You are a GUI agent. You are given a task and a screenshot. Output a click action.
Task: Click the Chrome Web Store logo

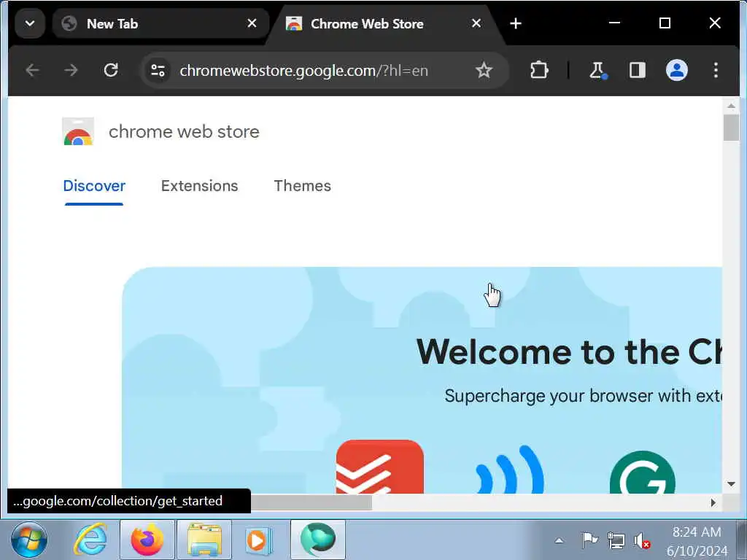coord(78,131)
